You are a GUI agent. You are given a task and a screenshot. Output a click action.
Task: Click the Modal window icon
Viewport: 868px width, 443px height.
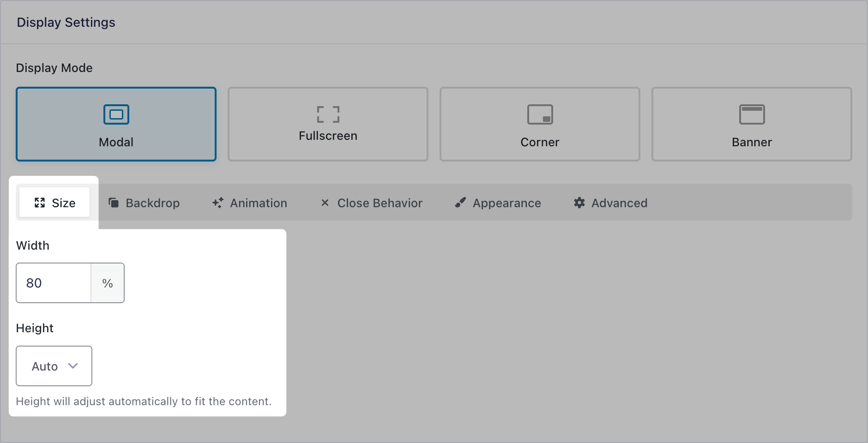click(x=116, y=114)
